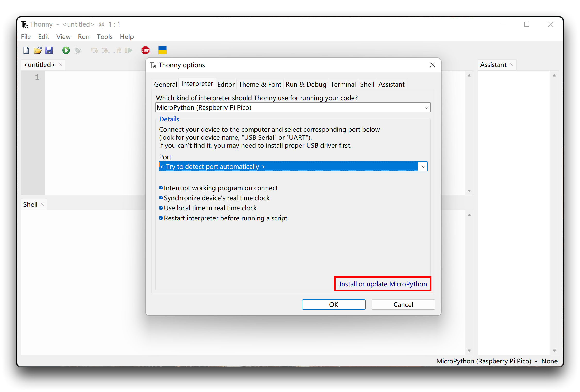Click the Shell scrollbar up arrow
Viewport: 580px width, 392px height.
click(469, 215)
